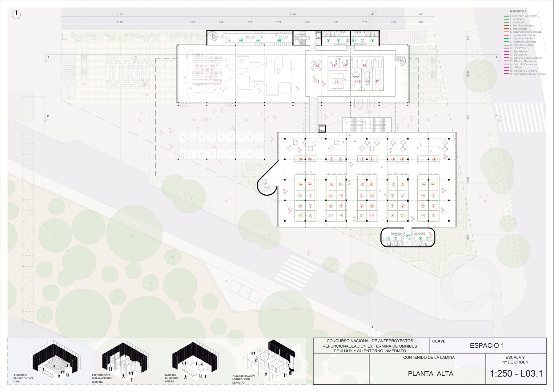554x392 pixels.
Task: Select the circled number 13 marker
Action: [359, 82]
